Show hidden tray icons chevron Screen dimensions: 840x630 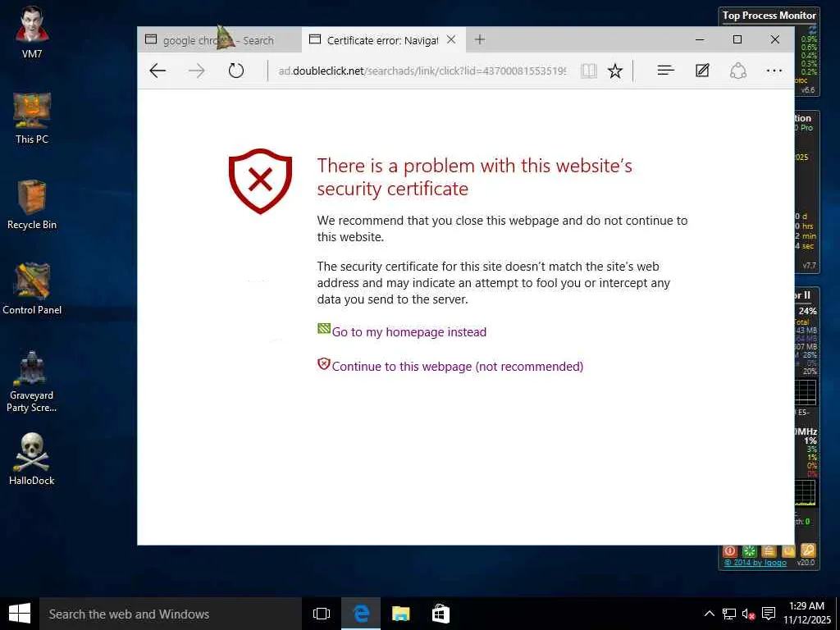click(709, 614)
